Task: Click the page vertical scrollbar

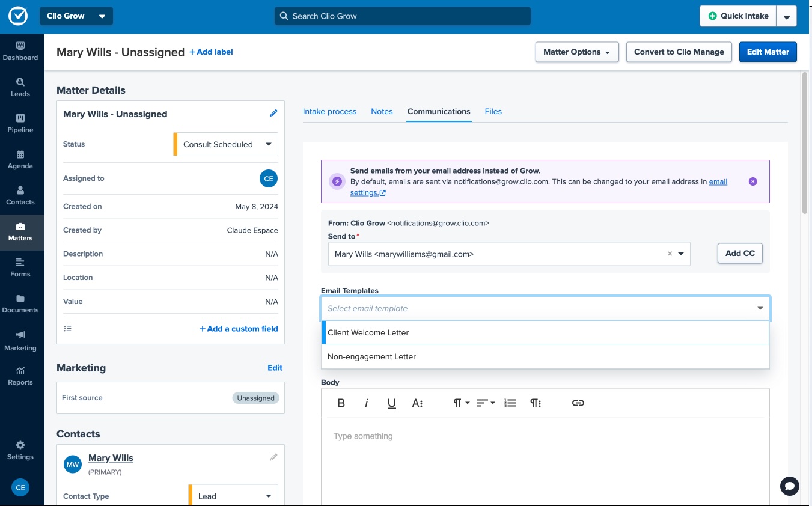Action: [x=805, y=144]
